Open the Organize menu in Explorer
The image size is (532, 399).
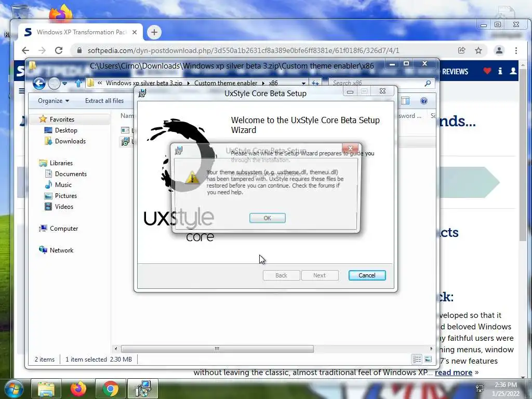coord(54,101)
